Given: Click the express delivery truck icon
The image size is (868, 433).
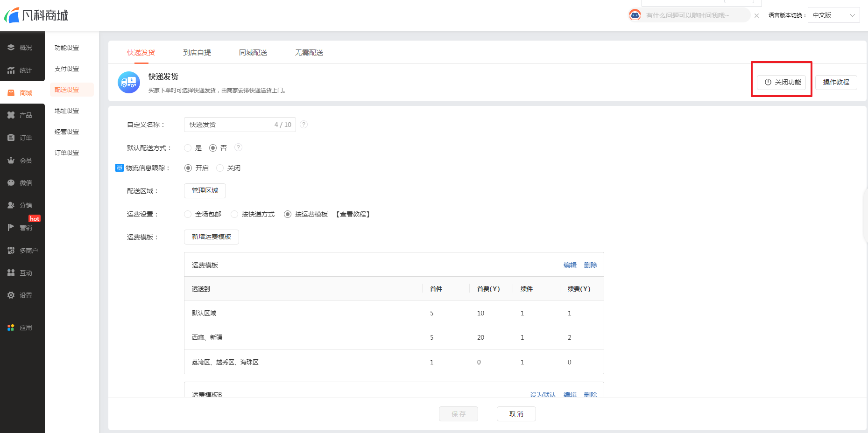Looking at the screenshot, I should tap(129, 83).
